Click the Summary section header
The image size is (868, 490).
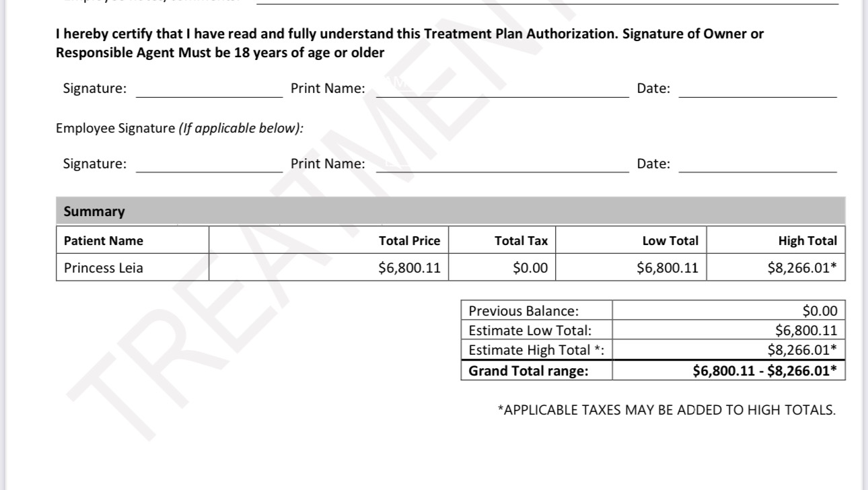click(94, 211)
